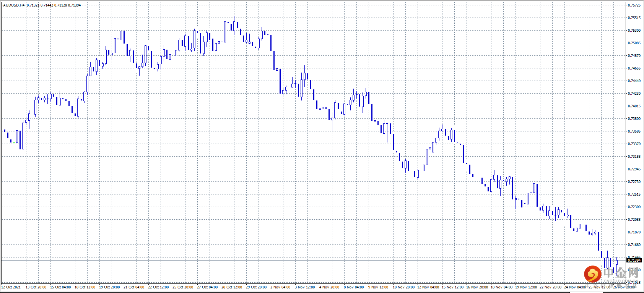The width and height of the screenshot is (644, 293).
Task: Click the 2 Nov 04:00 time label
Action: pyautogui.click(x=280, y=287)
